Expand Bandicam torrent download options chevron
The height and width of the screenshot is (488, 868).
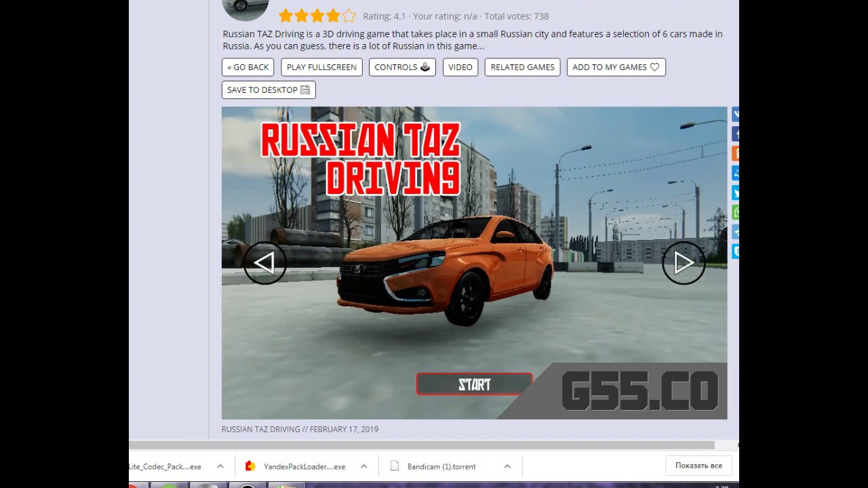pos(507,466)
